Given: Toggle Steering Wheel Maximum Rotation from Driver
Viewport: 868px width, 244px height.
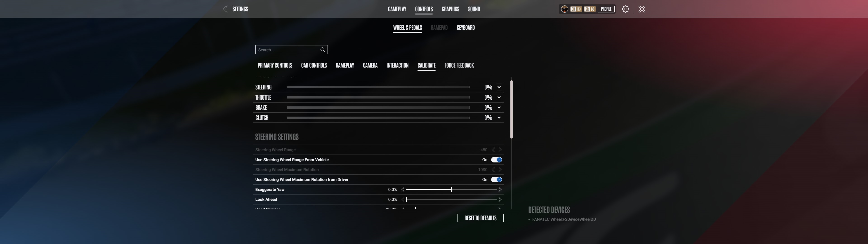Looking at the screenshot, I should click(496, 180).
